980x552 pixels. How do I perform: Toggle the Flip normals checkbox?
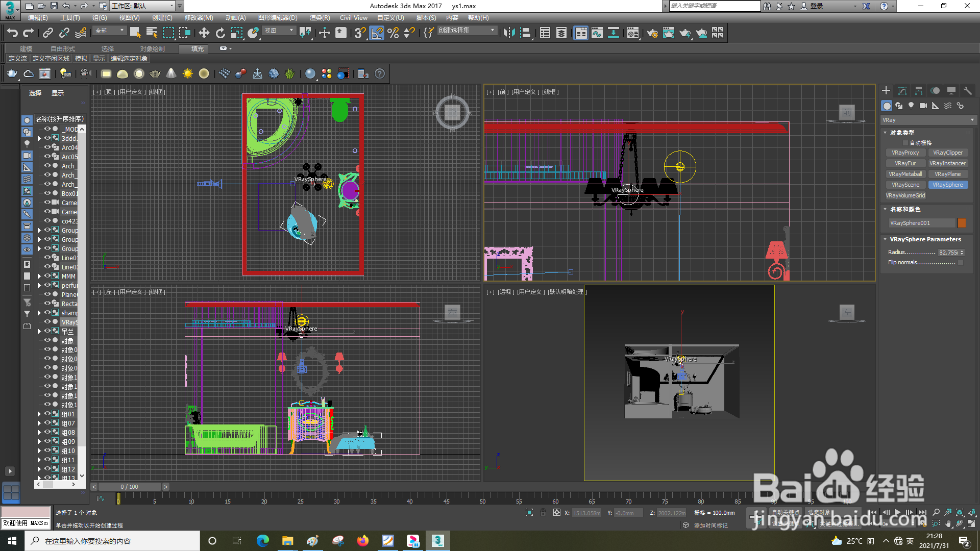tap(961, 263)
